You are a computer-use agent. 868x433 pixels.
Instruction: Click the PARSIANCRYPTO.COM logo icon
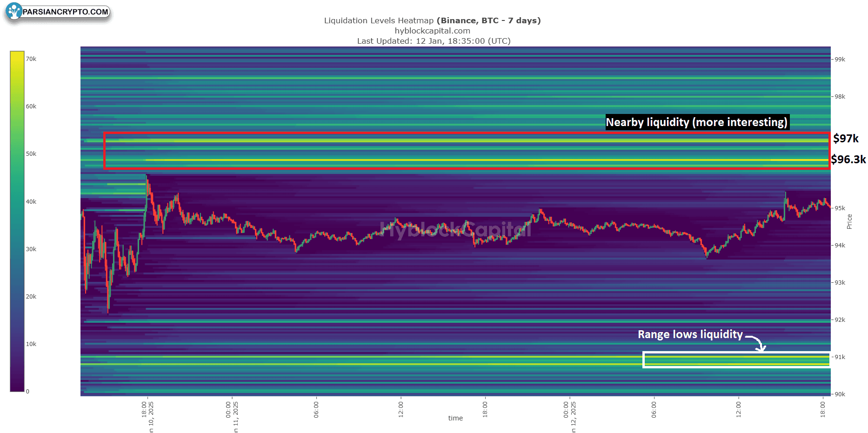coord(14,11)
